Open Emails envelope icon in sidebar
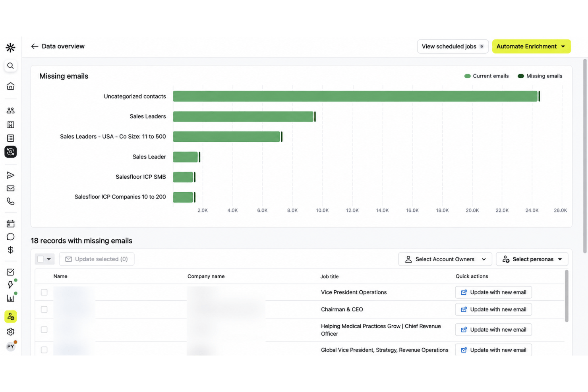This screenshot has width=588, height=392. point(10,188)
